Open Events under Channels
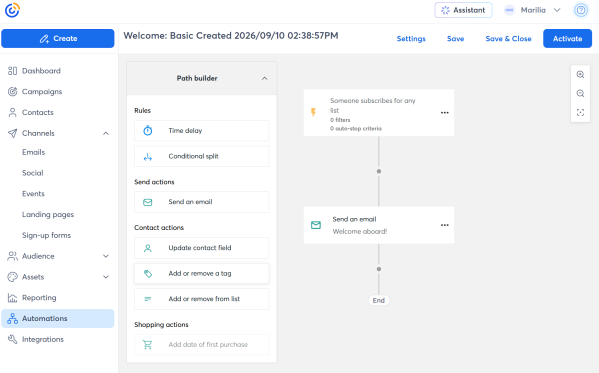This screenshot has width=599, height=373. (x=33, y=194)
